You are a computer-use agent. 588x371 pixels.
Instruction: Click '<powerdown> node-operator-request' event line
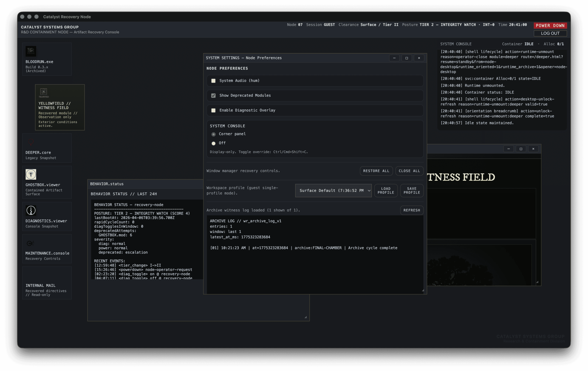click(143, 270)
